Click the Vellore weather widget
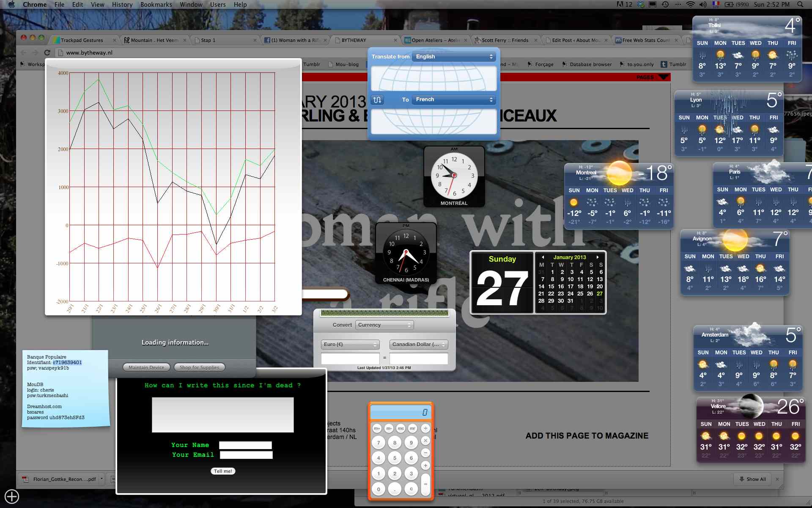Image resolution: width=812 pixels, height=508 pixels. click(751, 429)
